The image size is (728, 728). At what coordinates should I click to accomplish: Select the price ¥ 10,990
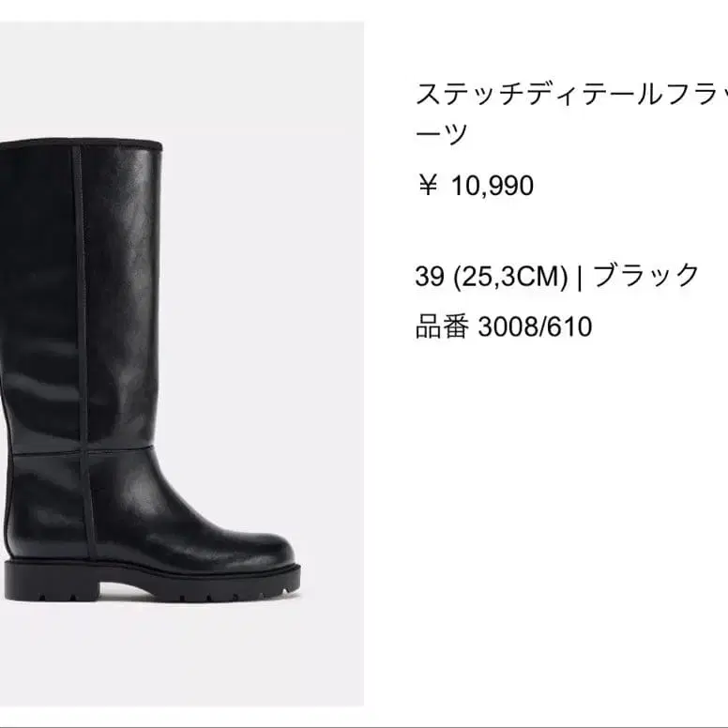pos(476,185)
